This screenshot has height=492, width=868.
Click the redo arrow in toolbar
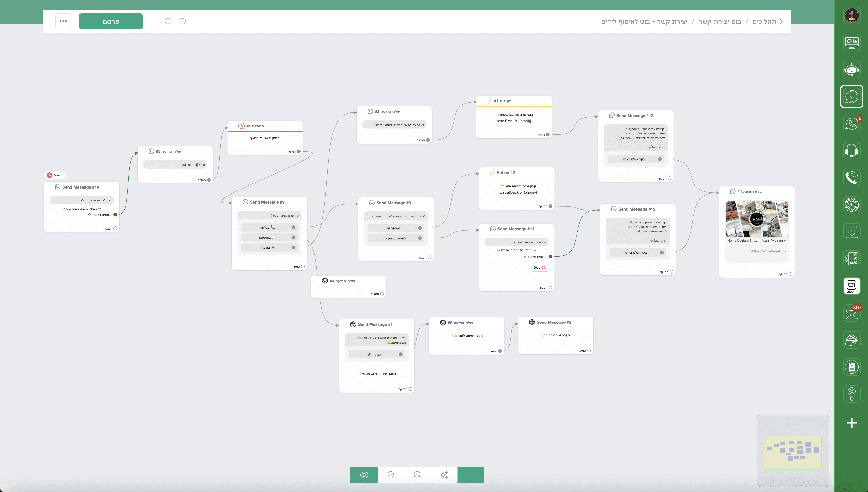click(x=168, y=21)
